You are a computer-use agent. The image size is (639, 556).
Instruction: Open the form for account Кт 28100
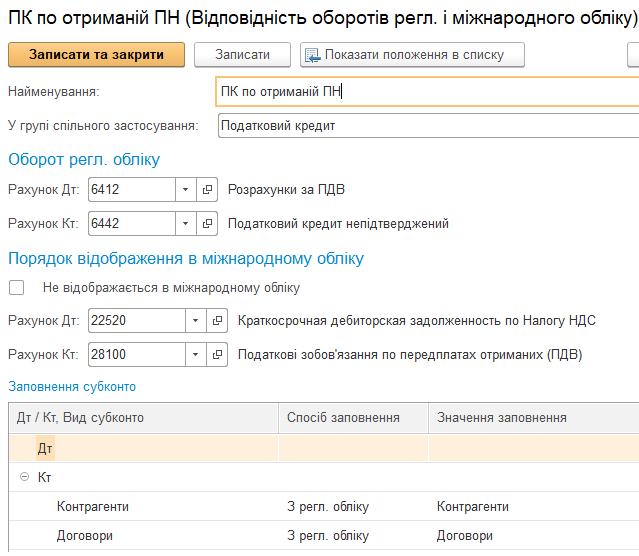[x=218, y=355]
